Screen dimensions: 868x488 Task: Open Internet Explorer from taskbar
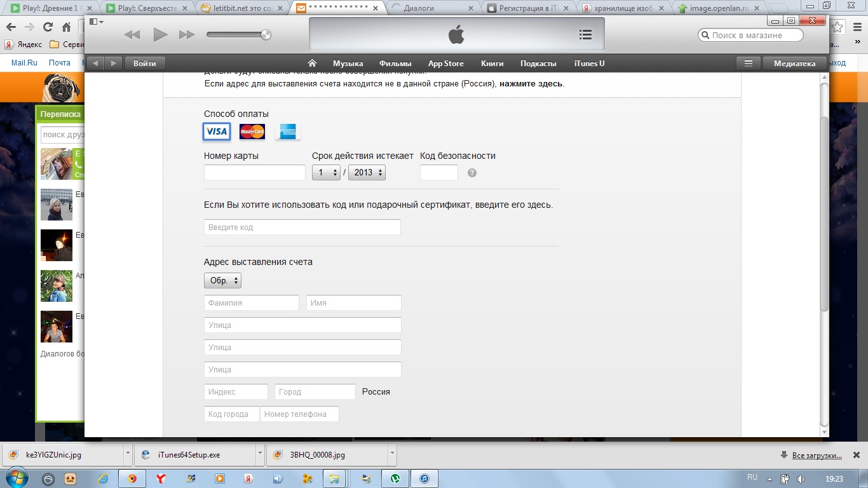(x=104, y=478)
